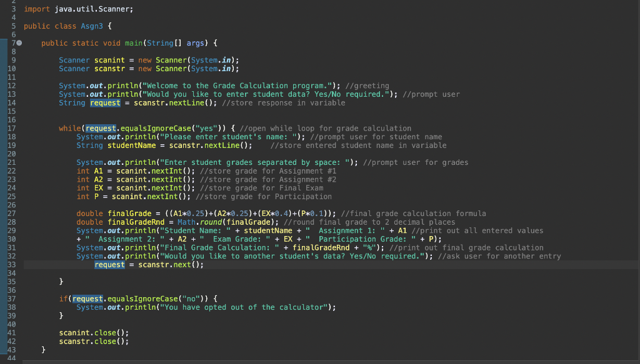
Task: Click variable 'A1' declared on line 22
Action: click(98, 171)
